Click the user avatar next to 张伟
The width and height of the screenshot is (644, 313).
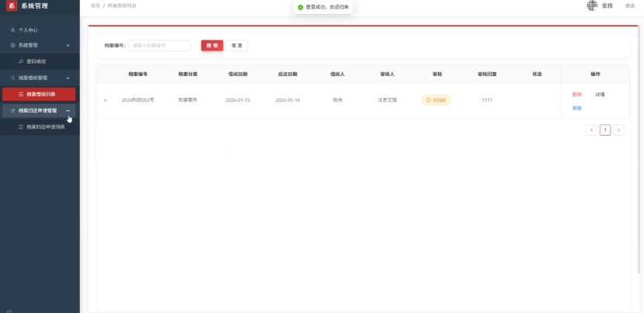[592, 5]
